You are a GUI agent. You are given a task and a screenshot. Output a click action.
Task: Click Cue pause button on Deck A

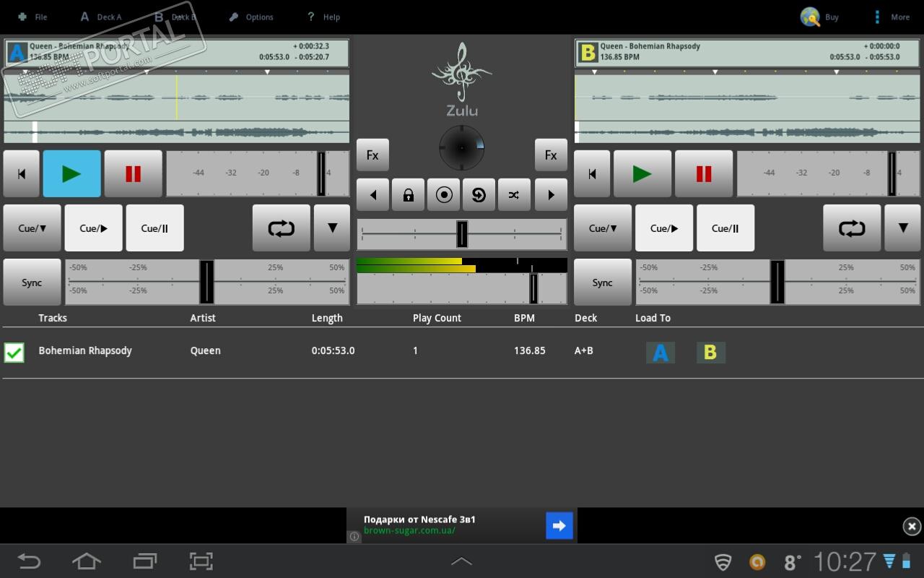(x=155, y=228)
